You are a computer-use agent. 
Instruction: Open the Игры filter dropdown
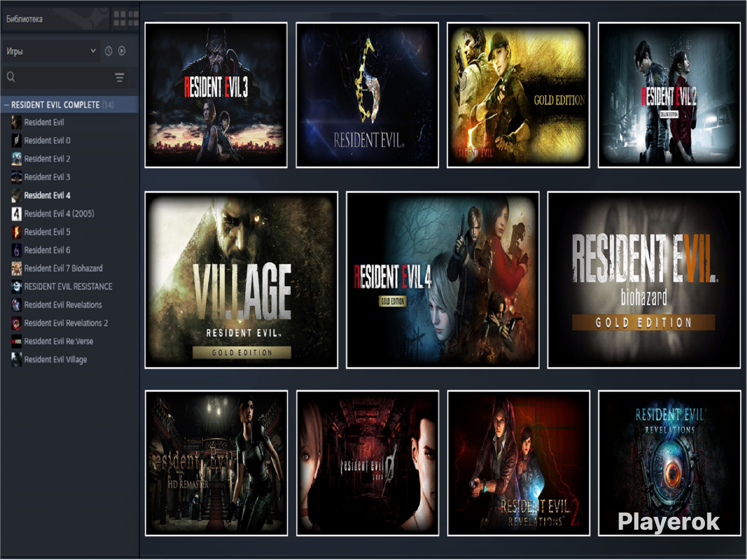coord(51,51)
